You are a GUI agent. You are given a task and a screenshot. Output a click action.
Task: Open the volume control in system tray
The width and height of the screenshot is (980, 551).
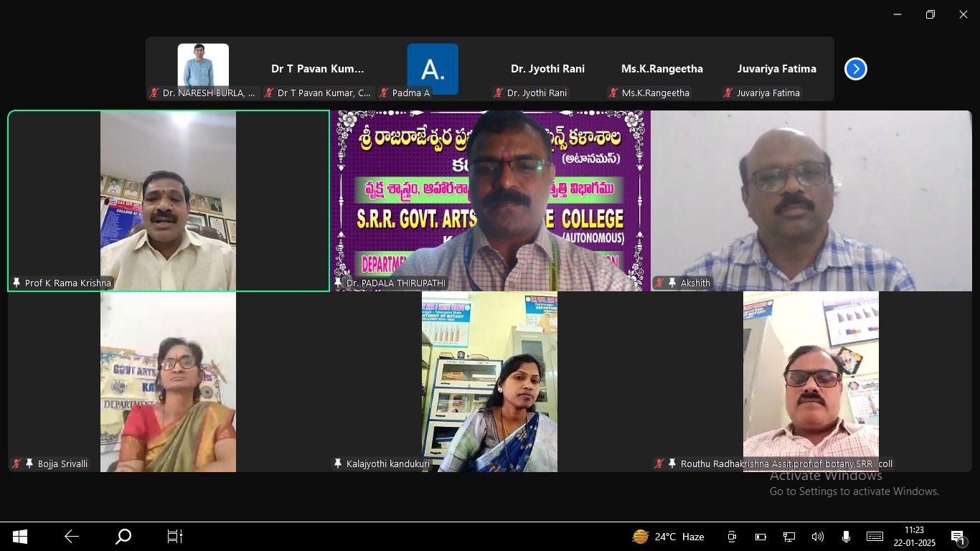pos(817,537)
